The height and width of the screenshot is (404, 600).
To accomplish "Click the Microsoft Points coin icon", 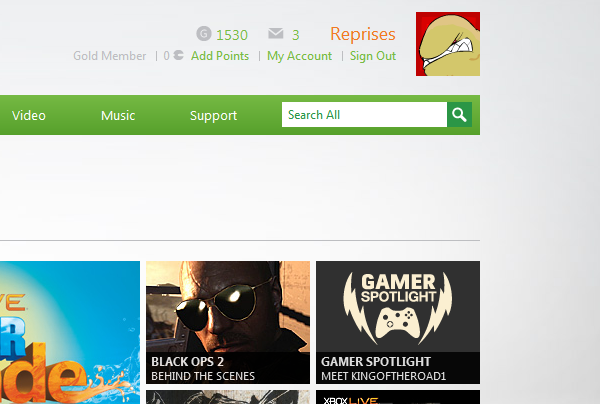I will (x=178, y=55).
